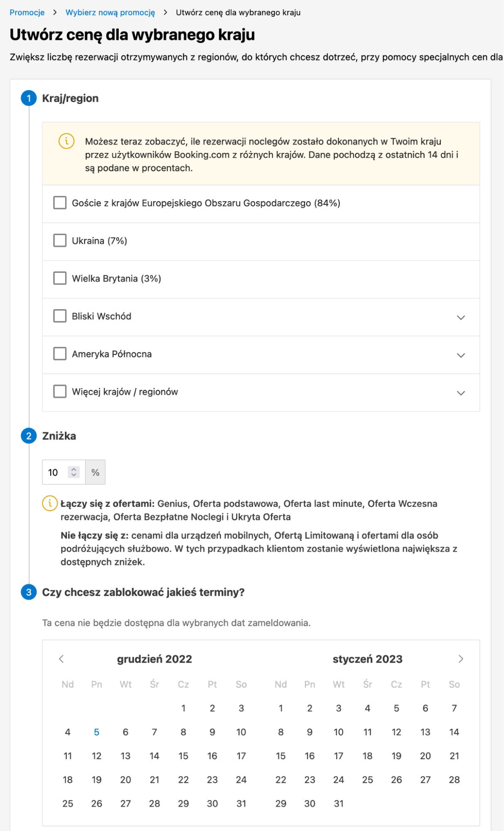Click the step 2 circle icon
This screenshot has width=504, height=831.
(29, 436)
